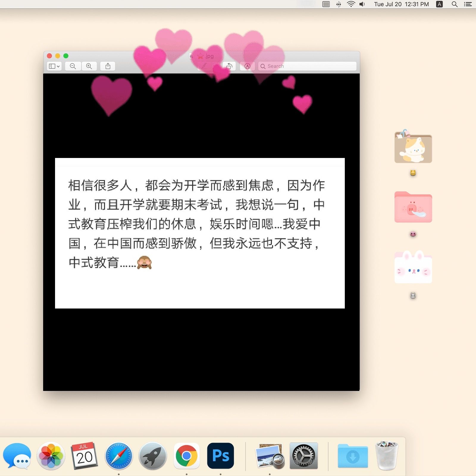Open the Wi-Fi menu in menu bar
Image resolution: width=476 pixels, height=476 pixels.
tap(351, 4)
